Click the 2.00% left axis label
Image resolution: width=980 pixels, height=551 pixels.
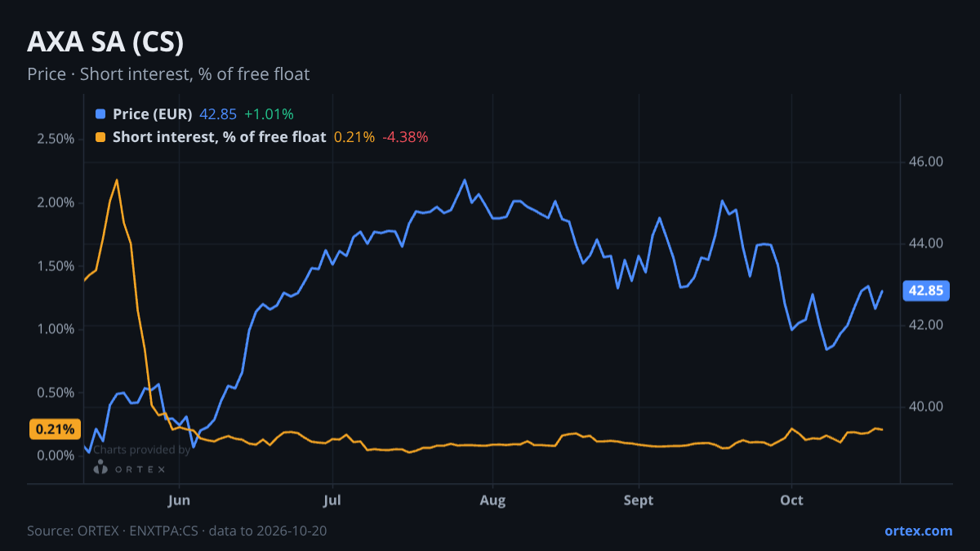[x=56, y=202]
